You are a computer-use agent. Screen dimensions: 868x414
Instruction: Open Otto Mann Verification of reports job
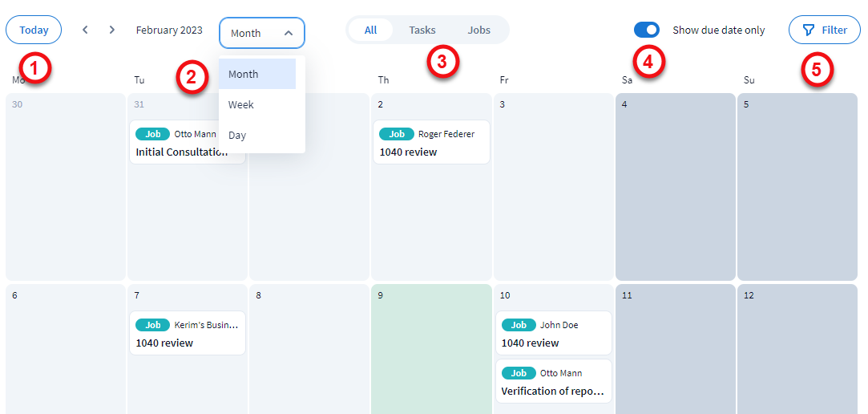tap(552, 391)
